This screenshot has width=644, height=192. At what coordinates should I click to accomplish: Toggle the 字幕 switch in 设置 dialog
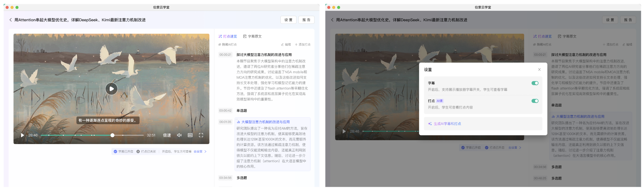pyautogui.click(x=535, y=83)
